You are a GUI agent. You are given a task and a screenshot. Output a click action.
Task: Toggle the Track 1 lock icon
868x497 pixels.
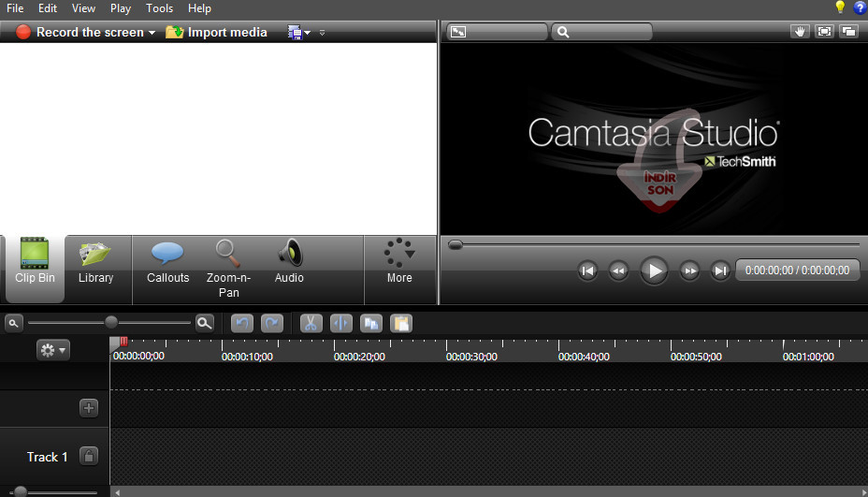click(89, 457)
